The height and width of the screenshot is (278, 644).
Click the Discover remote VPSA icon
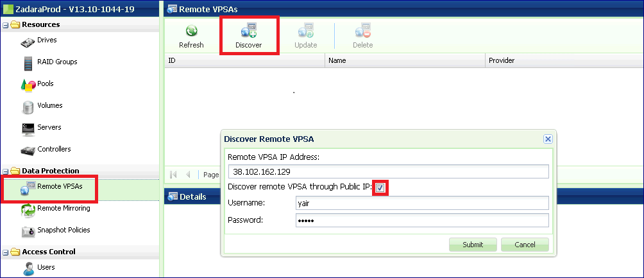pyautogui.click(x=248, y=31)
